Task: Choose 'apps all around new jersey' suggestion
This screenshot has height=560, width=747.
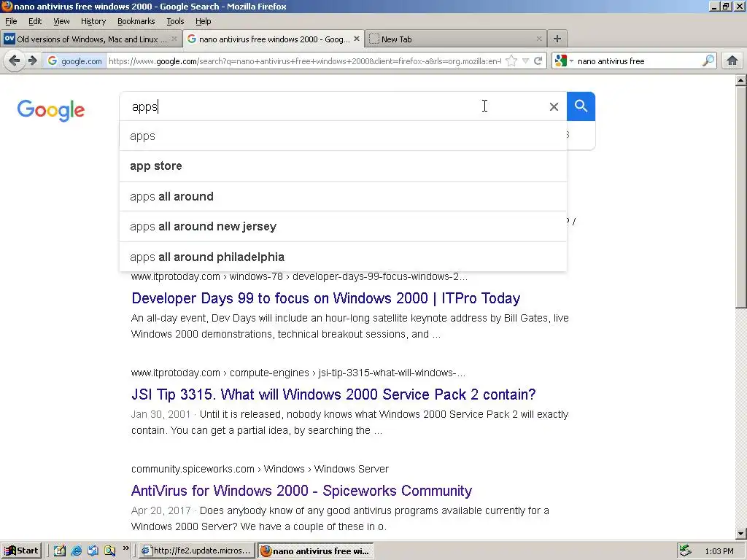Action: click(343, 226)
